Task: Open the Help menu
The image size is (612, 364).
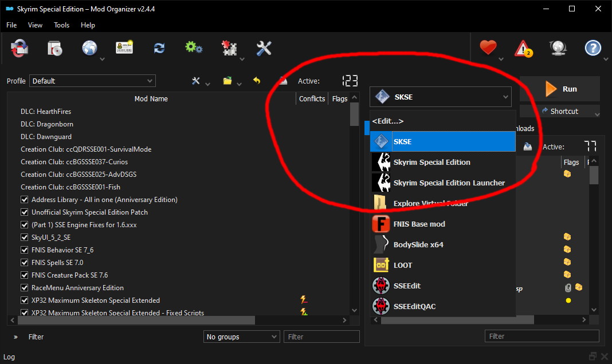Action: pos(88,25)
